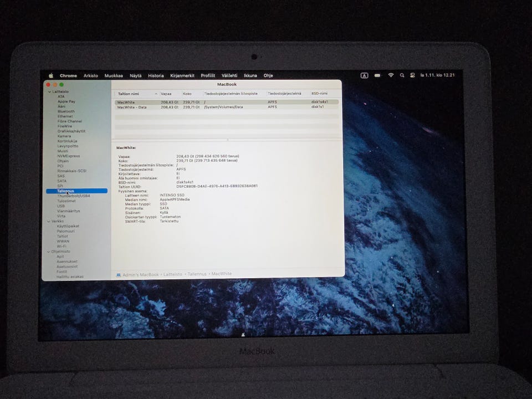Screen dimensions: 532x399
Task: Select Kortinlukija in the sidebar
Action: (x=68, y=141)
